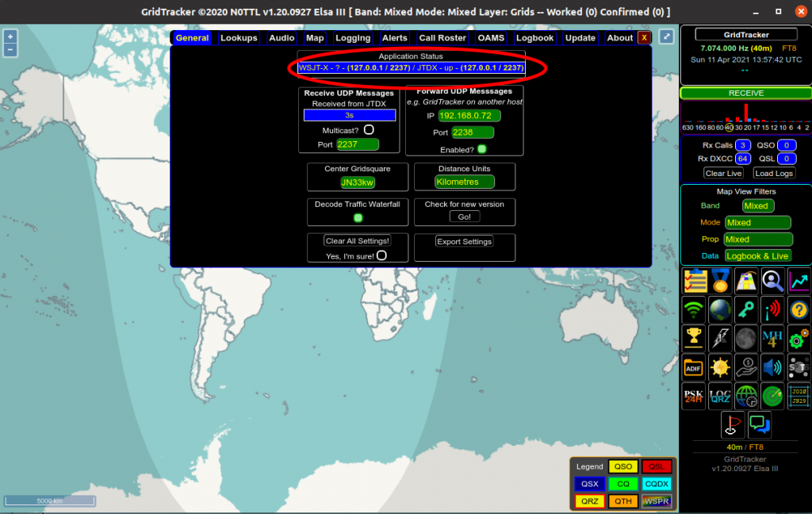Click the lightning bolt icon
This screenshot has height=514, width=812.
pyautogui.click(x=720, y=339)
